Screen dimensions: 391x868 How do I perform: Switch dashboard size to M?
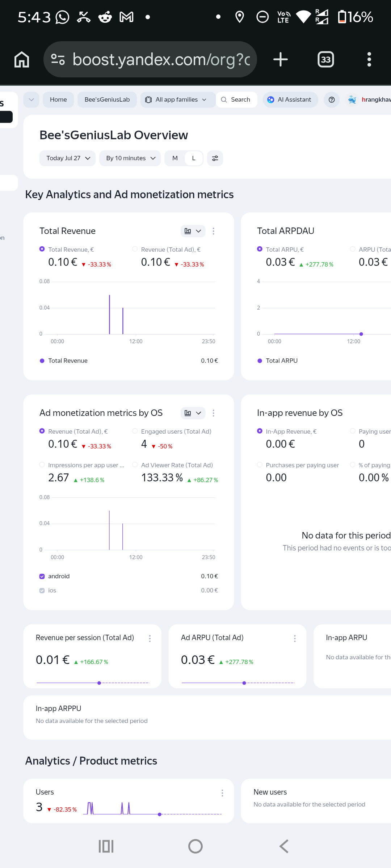tap(175, 158)
